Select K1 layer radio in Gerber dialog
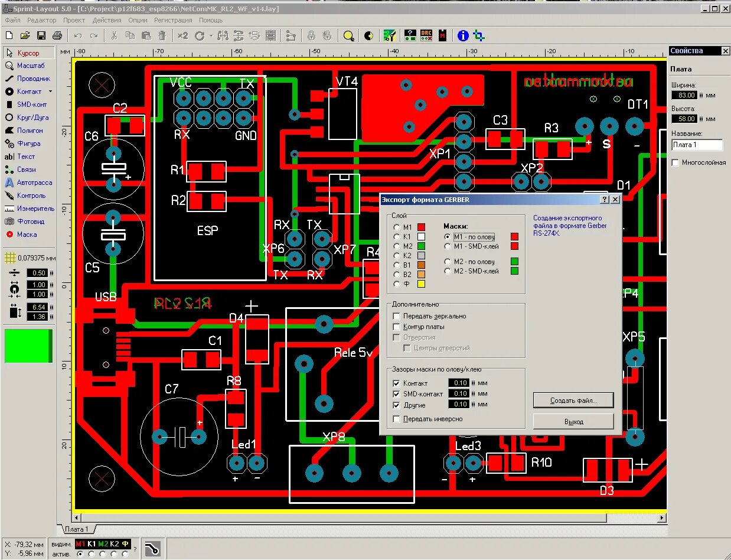This screenshot has height=560, width=731. pyautogui.click(x=397, y=236)
